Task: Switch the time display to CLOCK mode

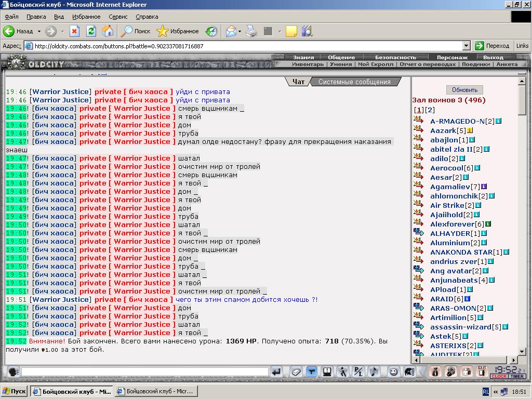Action: pyautogui.click(x=499, y=376)
